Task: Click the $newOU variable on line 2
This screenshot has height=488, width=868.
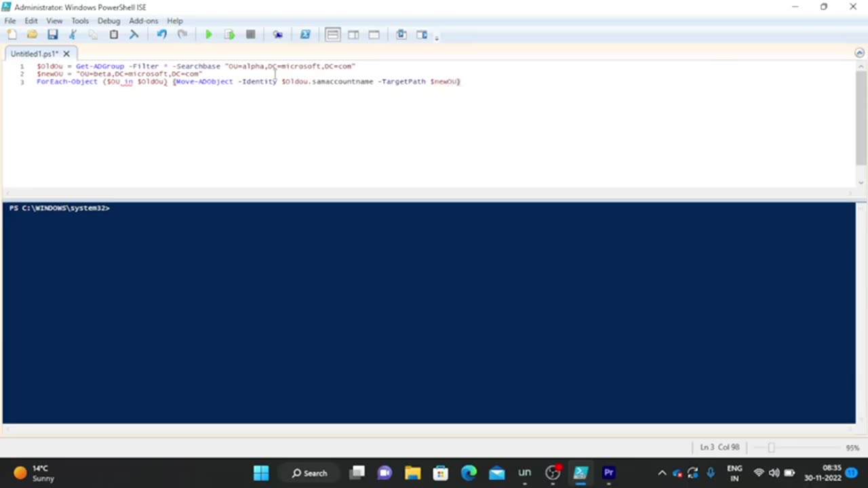Action: pyautogui.click(x=50, y=74)
